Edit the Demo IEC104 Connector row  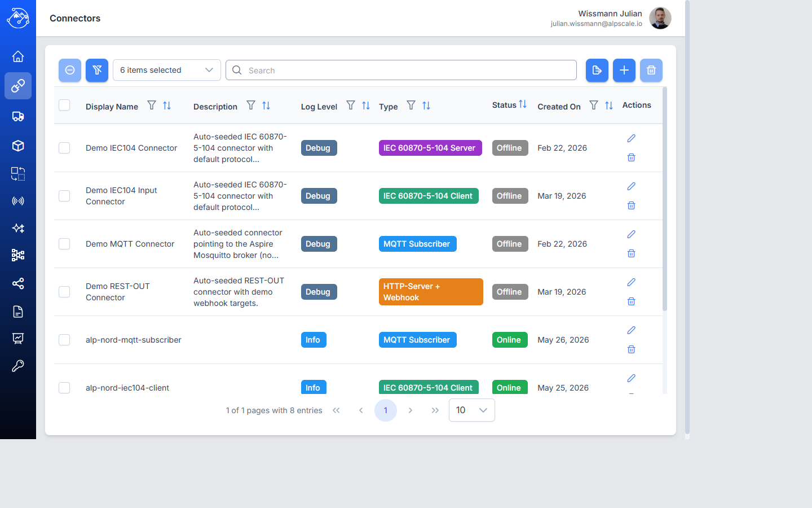pyautogui.click(x=631, y=138)
